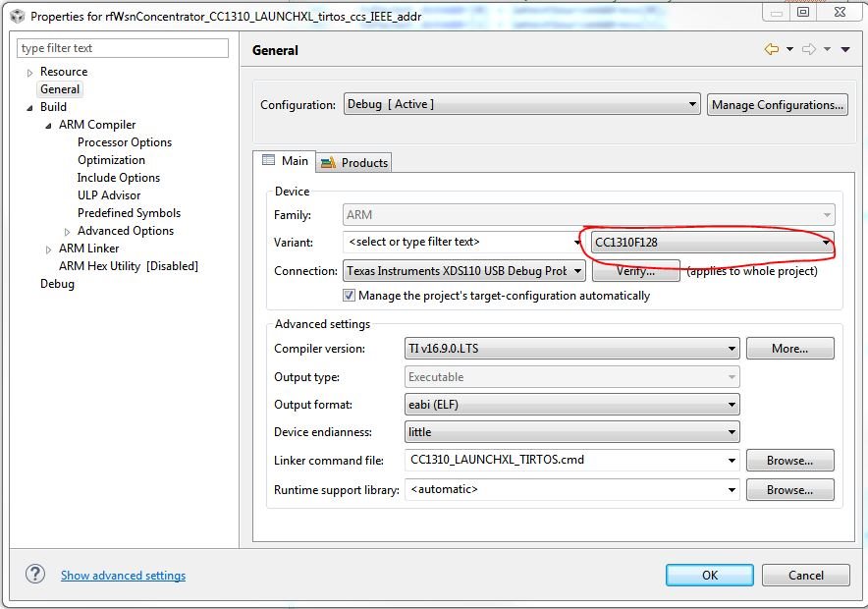Click the Products tab icon
Screen dimensions: 868x609
pos(328,162)
